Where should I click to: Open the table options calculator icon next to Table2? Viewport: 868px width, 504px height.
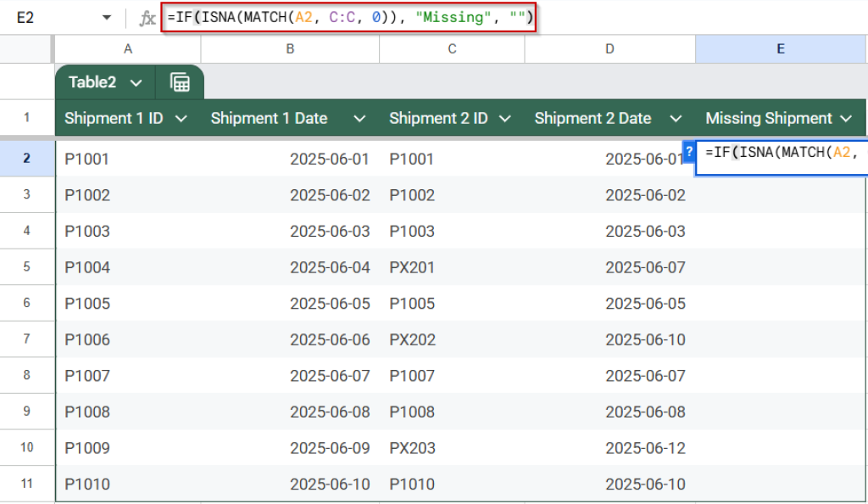[178, 81]
